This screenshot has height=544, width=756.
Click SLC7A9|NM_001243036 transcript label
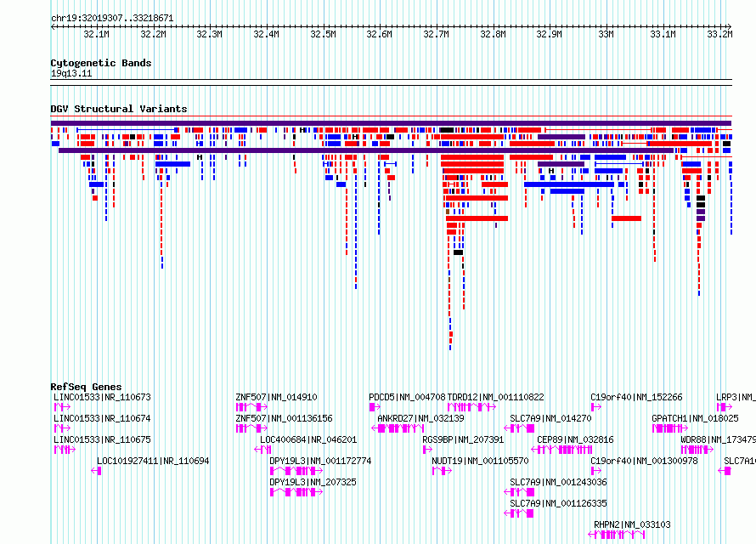(x=558, y=482)
